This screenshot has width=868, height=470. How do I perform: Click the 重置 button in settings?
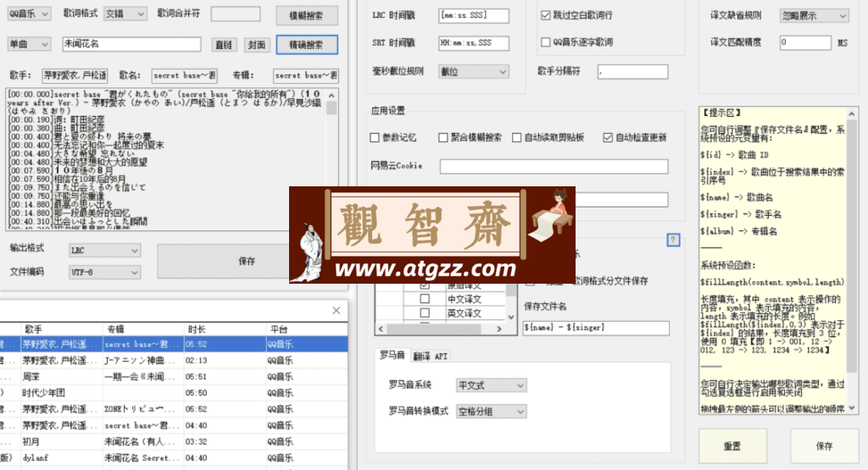(x=732, y=445)
